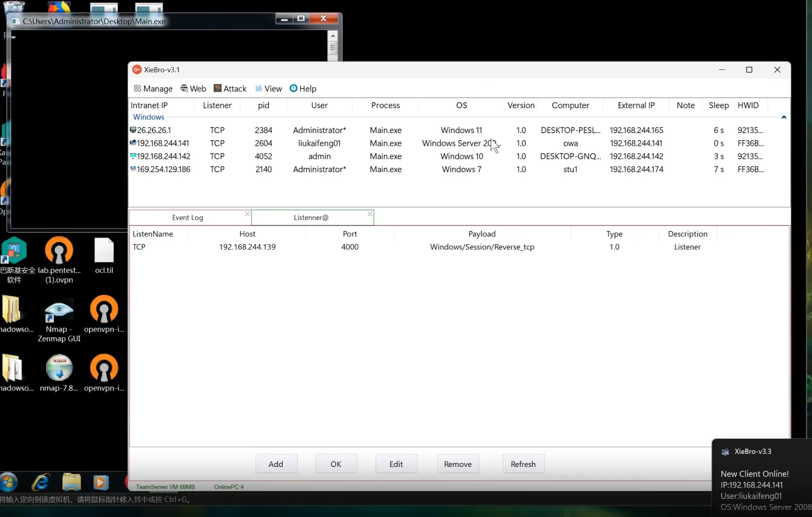Open the Help menu
This screenshot has width=812, height=517.
(303, 89)
